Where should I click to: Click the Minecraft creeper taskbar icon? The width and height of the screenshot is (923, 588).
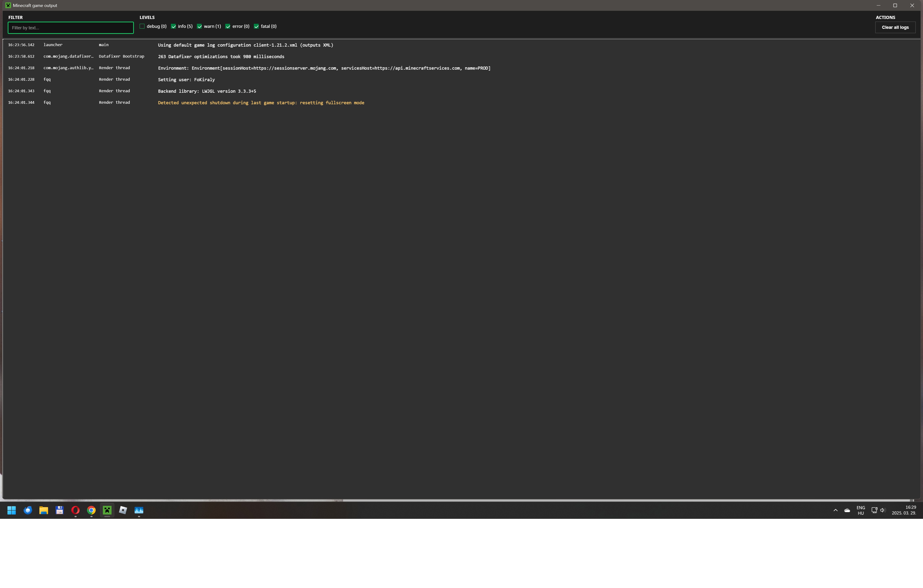[x=107, y=510]
